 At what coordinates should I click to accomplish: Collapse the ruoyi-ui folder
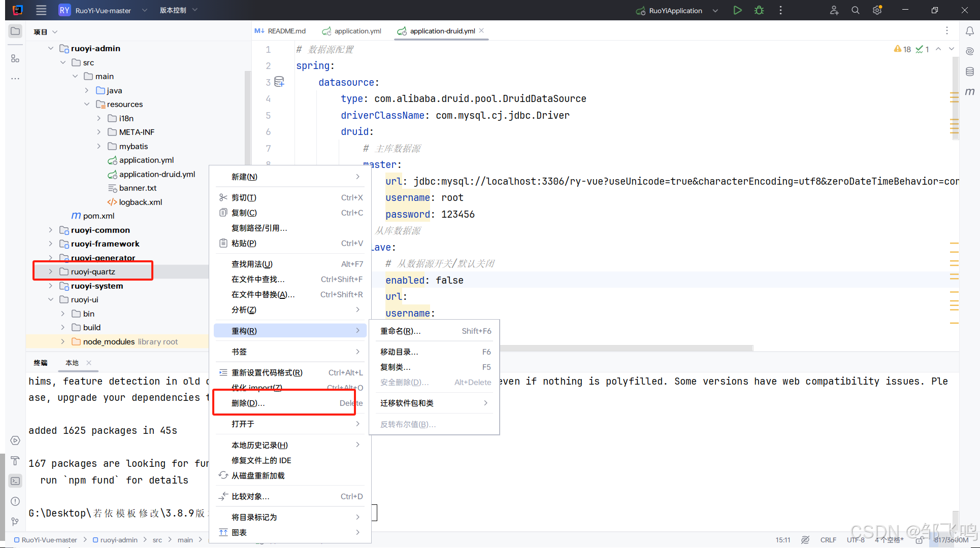click(x=50, y=299)
